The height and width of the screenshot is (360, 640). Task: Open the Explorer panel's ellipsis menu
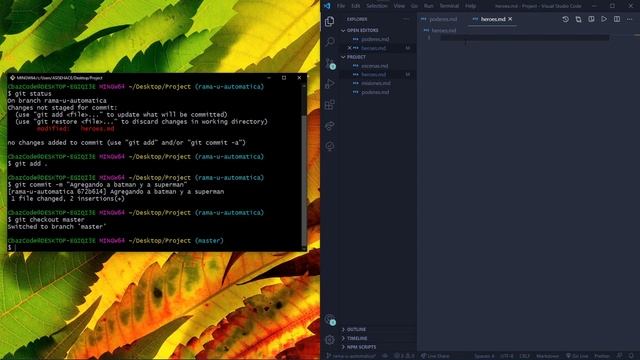pyautogui.click(x=406, y=19)
